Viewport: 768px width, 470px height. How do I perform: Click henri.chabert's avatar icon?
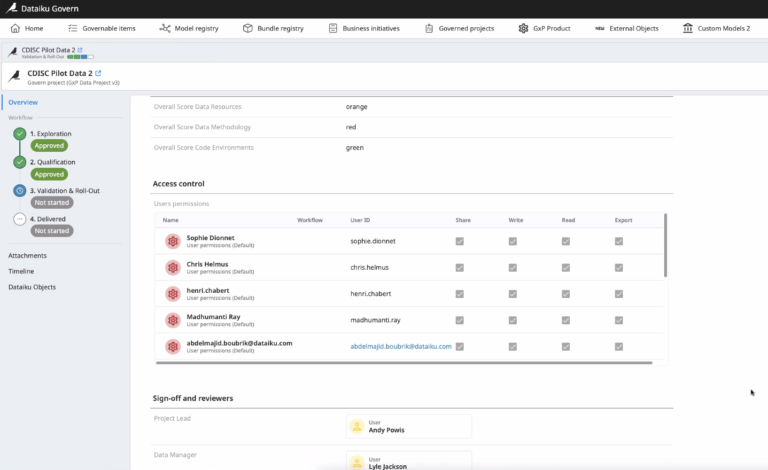point(172,294)
